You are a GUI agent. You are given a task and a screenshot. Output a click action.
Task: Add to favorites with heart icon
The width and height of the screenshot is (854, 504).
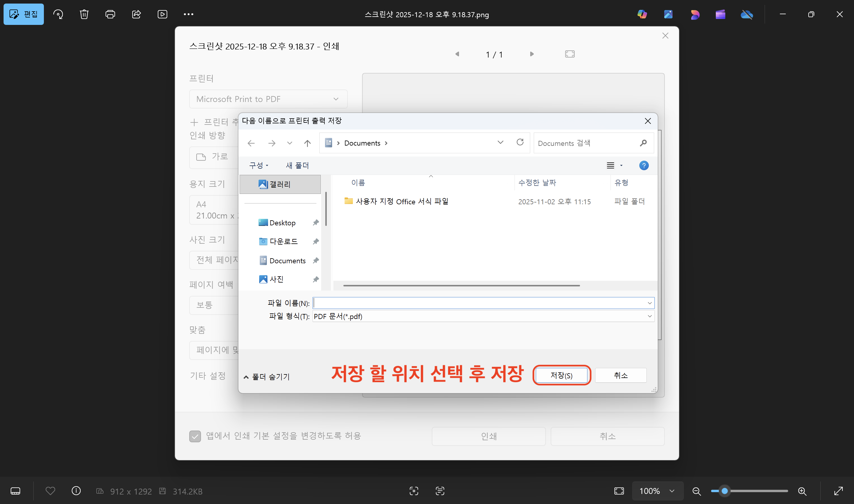(x=50, y=491)
